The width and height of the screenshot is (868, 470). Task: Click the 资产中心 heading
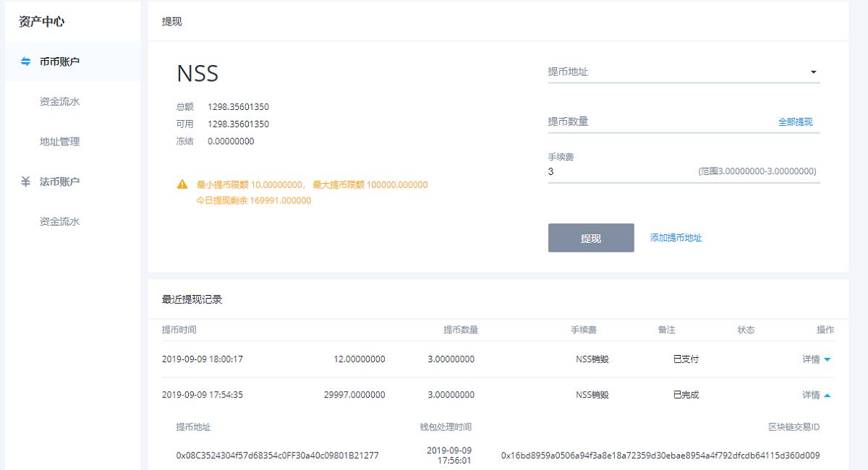pyautogui.click(x=42, y=22)
